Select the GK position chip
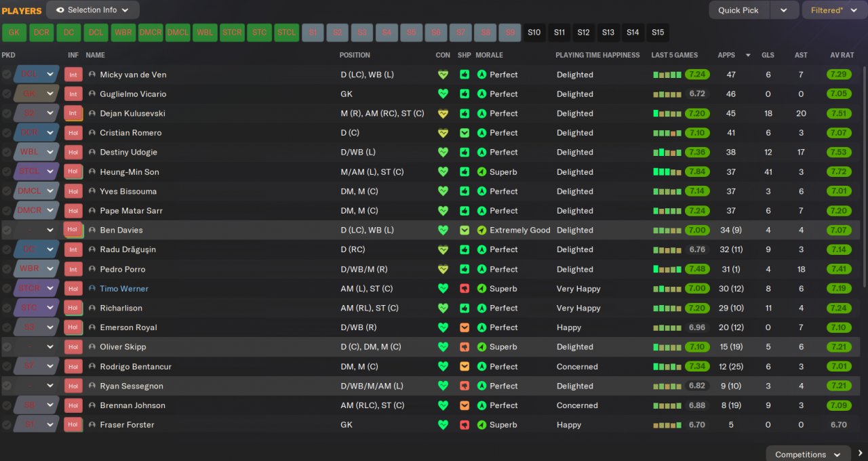The width and height of the screenshot is (868, 461). [14, 33]
